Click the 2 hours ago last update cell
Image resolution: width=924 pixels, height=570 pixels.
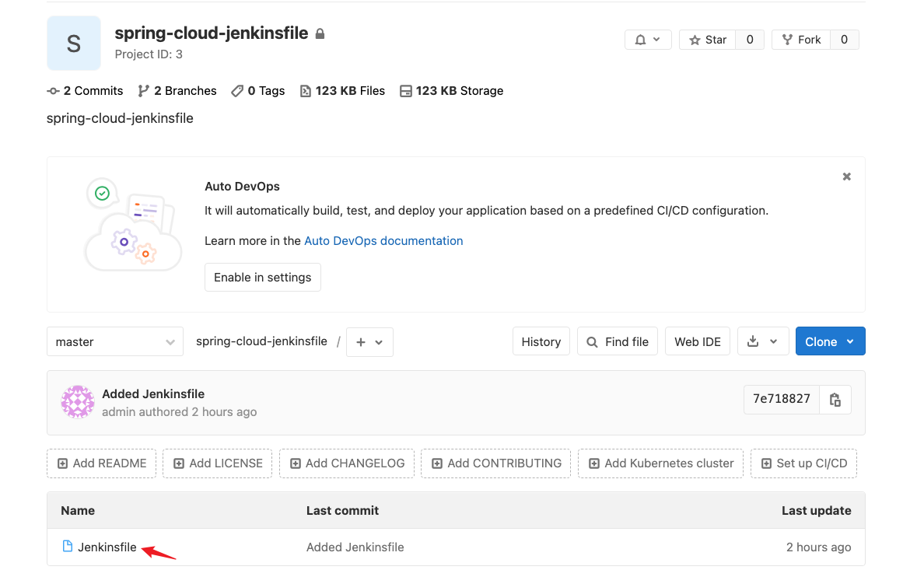coord(818,547)
